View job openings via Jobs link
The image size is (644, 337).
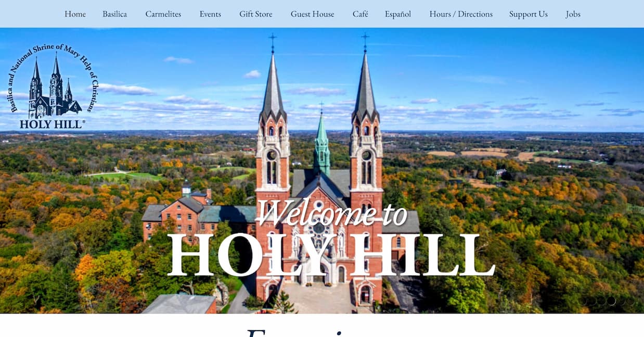click(x=573, y=14)
